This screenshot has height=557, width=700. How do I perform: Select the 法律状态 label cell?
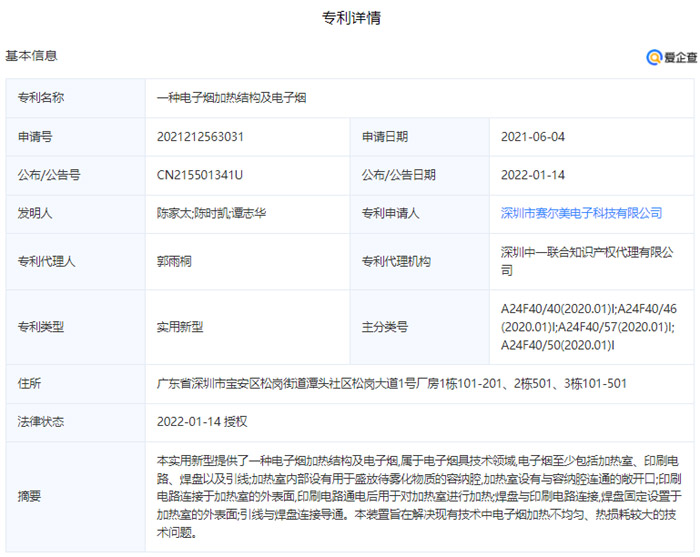click(x=41, y=421)
